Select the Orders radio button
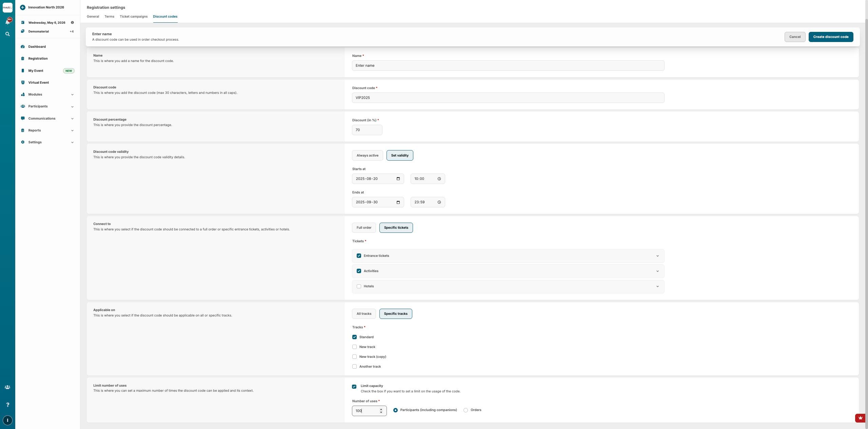Viewport: 868px width, 429px height. tap(466, 410)
